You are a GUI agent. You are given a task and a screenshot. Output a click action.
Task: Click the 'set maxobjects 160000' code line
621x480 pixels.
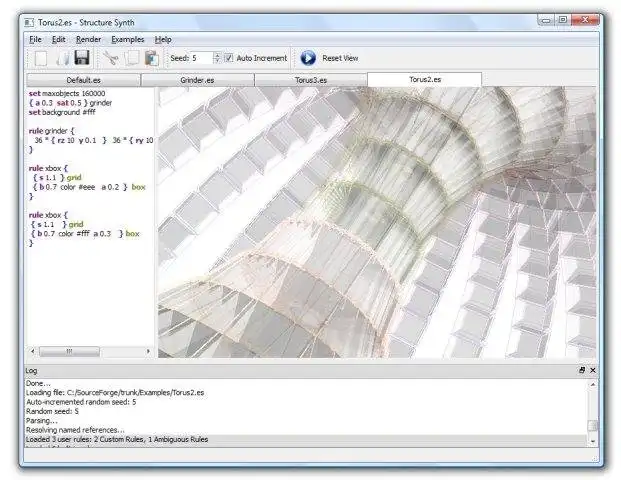pyautogui.click(x=67, y=93)
